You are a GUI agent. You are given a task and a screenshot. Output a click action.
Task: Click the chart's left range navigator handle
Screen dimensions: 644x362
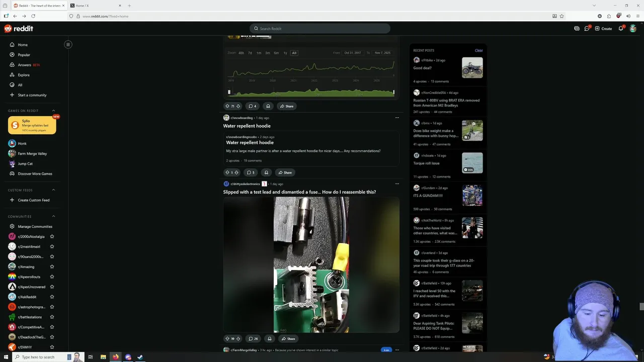(x=229, y=92)
